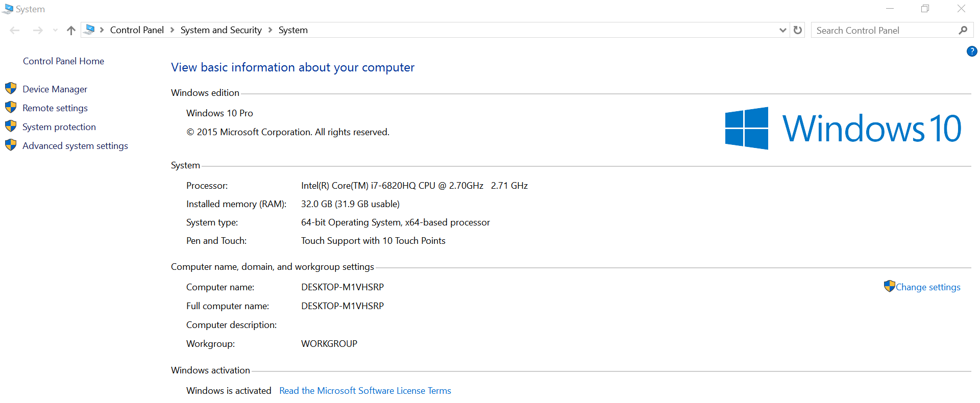Click the shield icon beside Remote settings
Viewport: 980px width, 403px height.
[x=11, y=107]
